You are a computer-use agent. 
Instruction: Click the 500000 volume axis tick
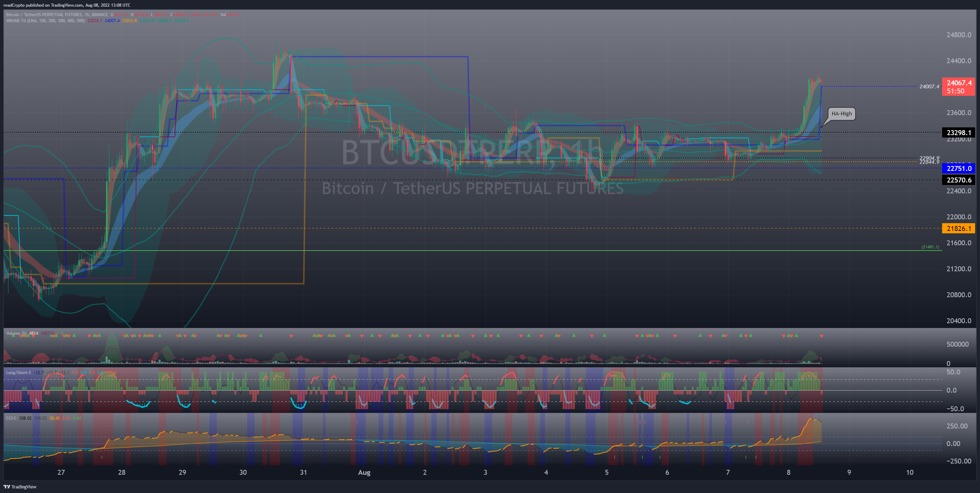pyautogui.click(x=957, y=344)
